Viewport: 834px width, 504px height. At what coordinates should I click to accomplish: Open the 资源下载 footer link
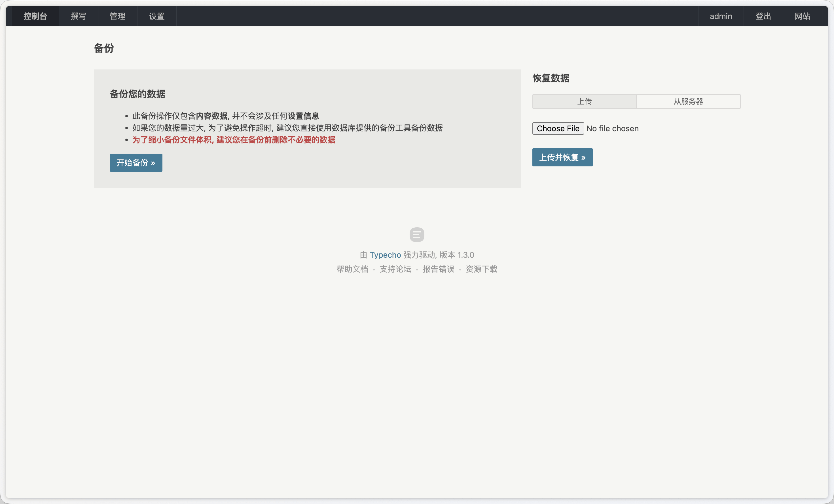[x=481, y=269]
